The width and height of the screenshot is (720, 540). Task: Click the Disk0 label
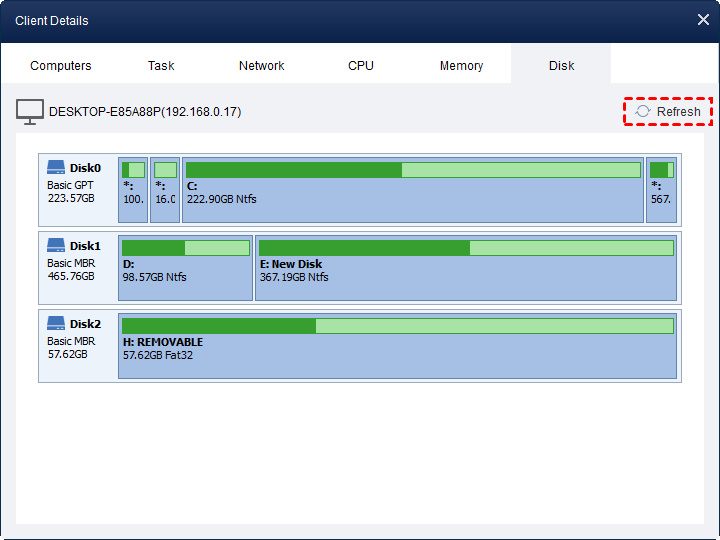coord(85,168)
